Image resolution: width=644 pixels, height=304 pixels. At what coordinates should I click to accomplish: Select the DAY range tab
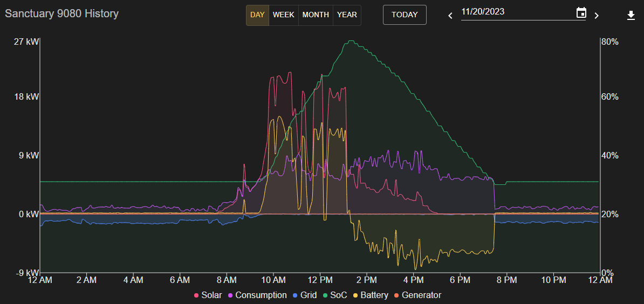(x=257, y=15)
